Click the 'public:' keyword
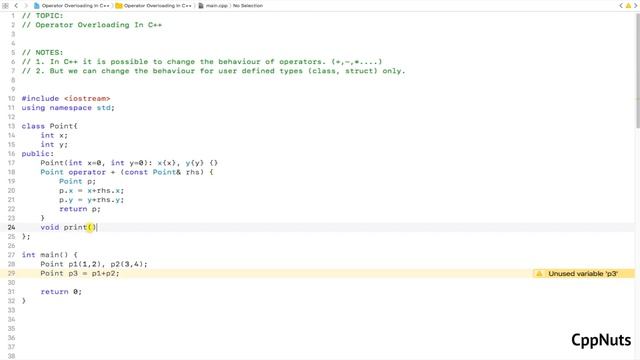This screenshot has width=640, height=360. tap(38, 153)
